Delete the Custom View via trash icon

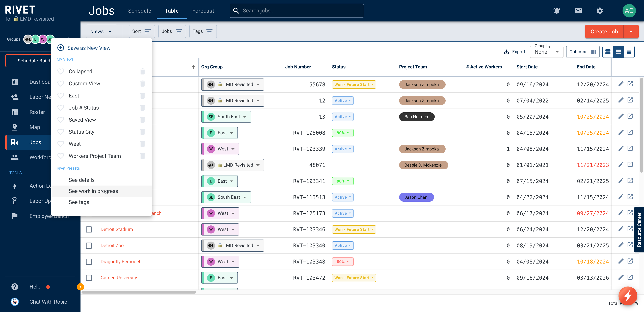[x=143, y=84]
